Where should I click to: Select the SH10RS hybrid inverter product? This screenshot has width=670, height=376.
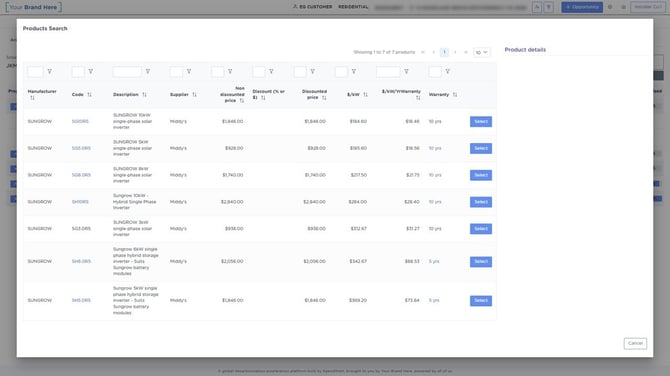click(x=481, y=202)
